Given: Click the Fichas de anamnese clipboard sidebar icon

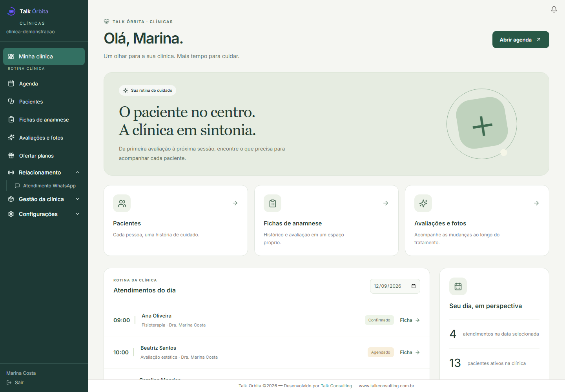Looking at the screenshot, I should 11,120.
